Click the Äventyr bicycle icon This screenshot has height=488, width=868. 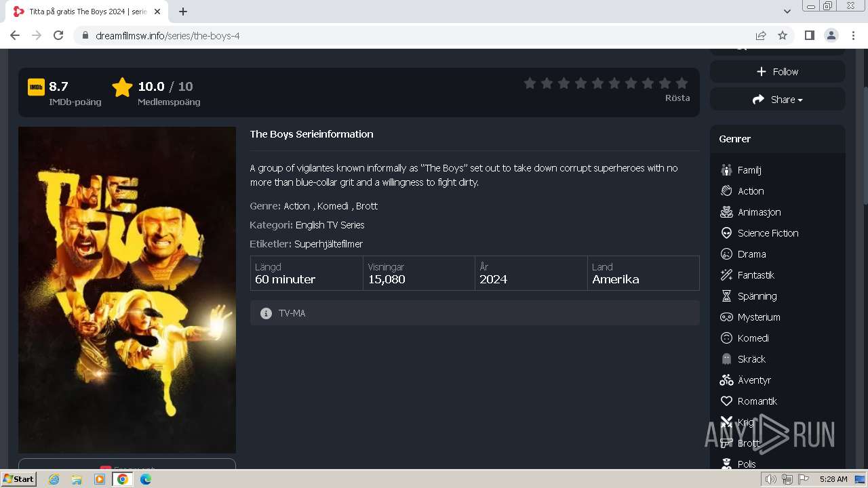click(x=726, y=380)
